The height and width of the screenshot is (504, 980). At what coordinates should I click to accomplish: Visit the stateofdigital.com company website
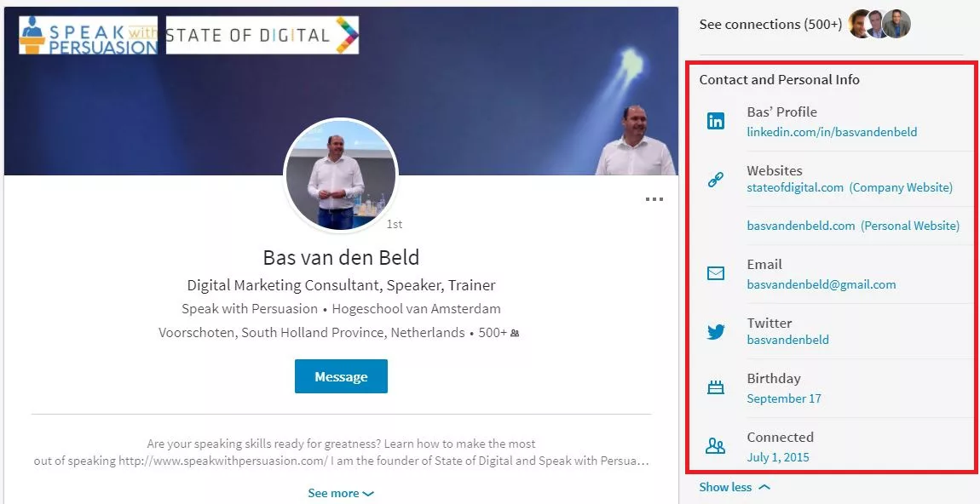pyautogui.click(x=795, y=187)
